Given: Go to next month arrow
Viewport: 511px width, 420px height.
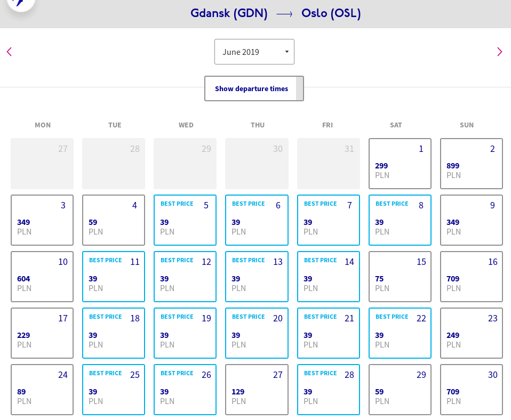Looking at the screenshot, I should [x=499, y=52].
